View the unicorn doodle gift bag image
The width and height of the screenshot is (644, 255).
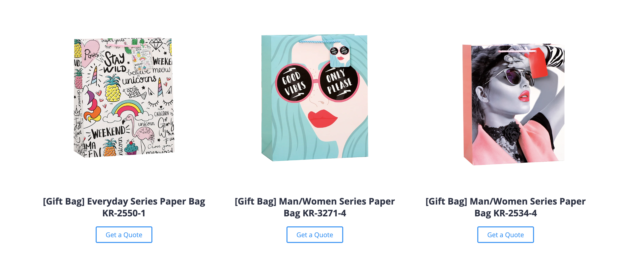point(124,98)
